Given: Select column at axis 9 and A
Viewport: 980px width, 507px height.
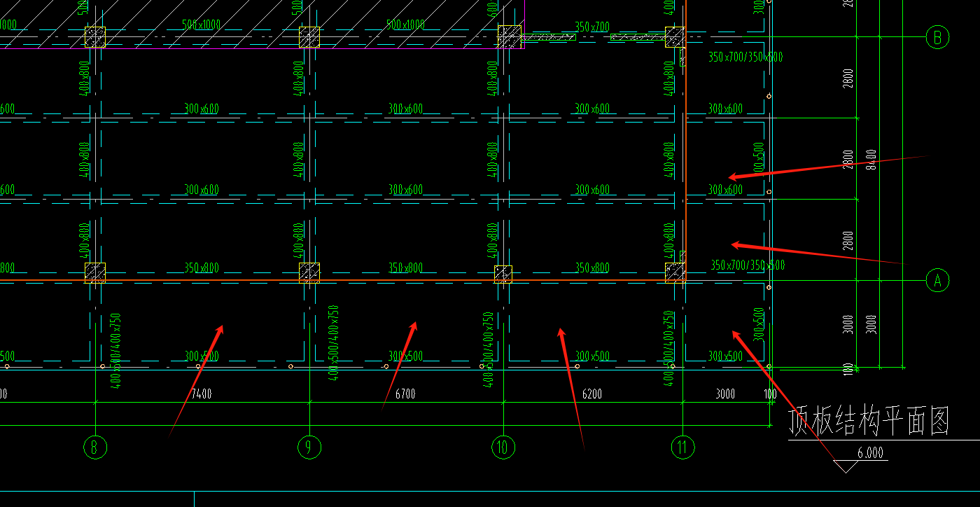Looking at the screenshot, I should [x=309, y=272].
